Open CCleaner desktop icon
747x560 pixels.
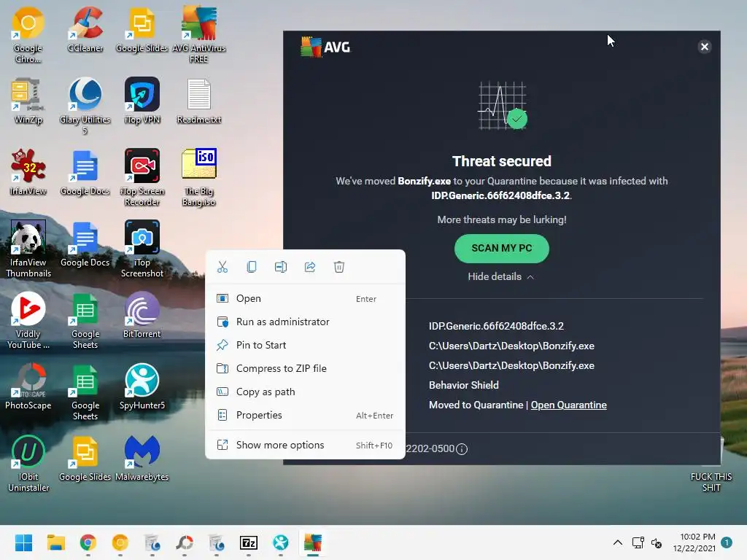[85, 29]
